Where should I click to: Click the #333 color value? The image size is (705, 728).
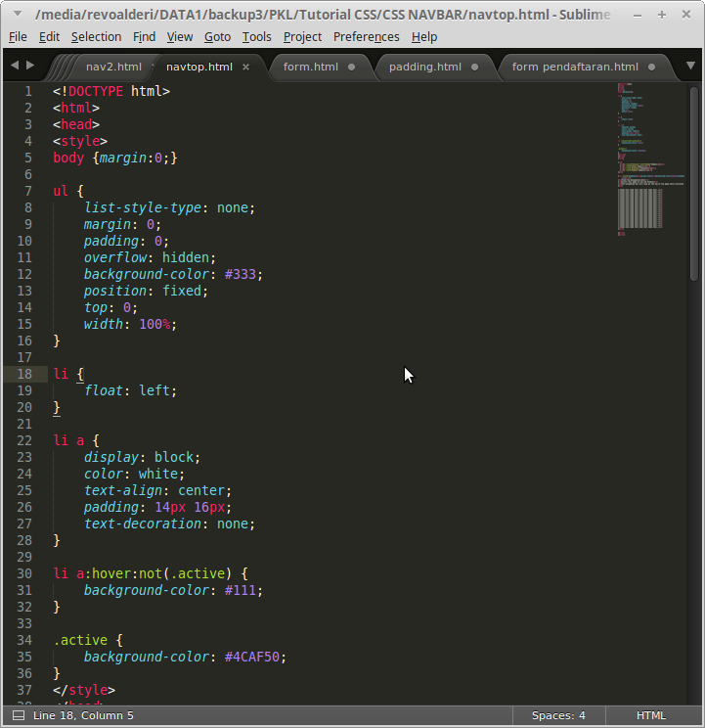click(x=240, y=274)
